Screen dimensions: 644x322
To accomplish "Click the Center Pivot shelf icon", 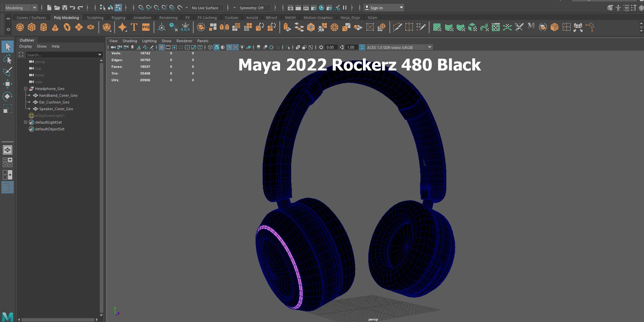I will tap(162, 27).
